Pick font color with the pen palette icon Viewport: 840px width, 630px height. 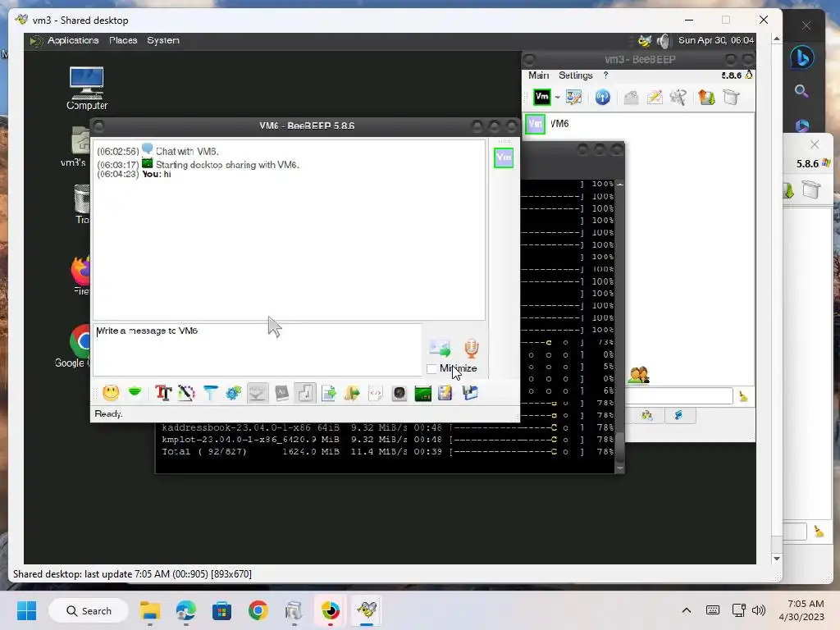click(x=186, y=393)
